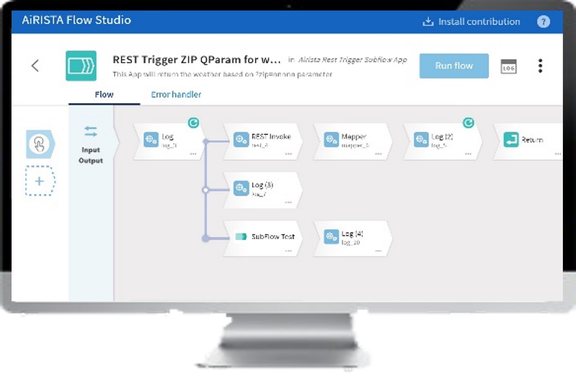
Task: Open the REST Invoke ellipsis menu
Action: (288, 154)
